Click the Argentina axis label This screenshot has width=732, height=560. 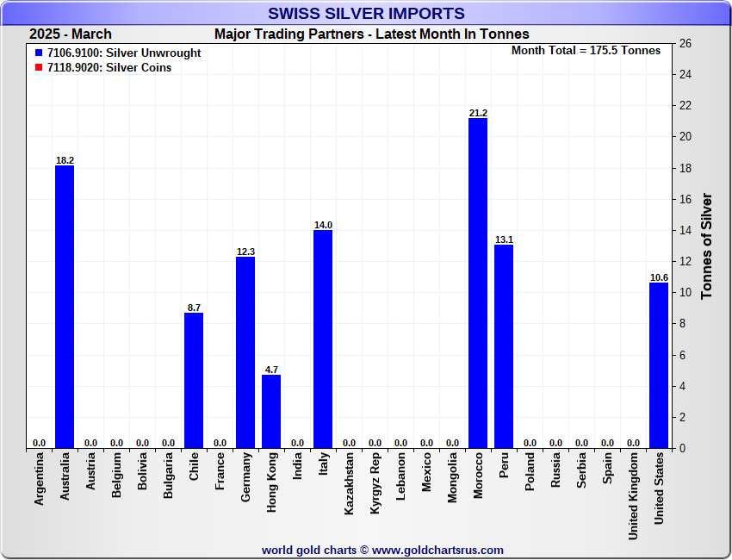click(x=39, y=479)
